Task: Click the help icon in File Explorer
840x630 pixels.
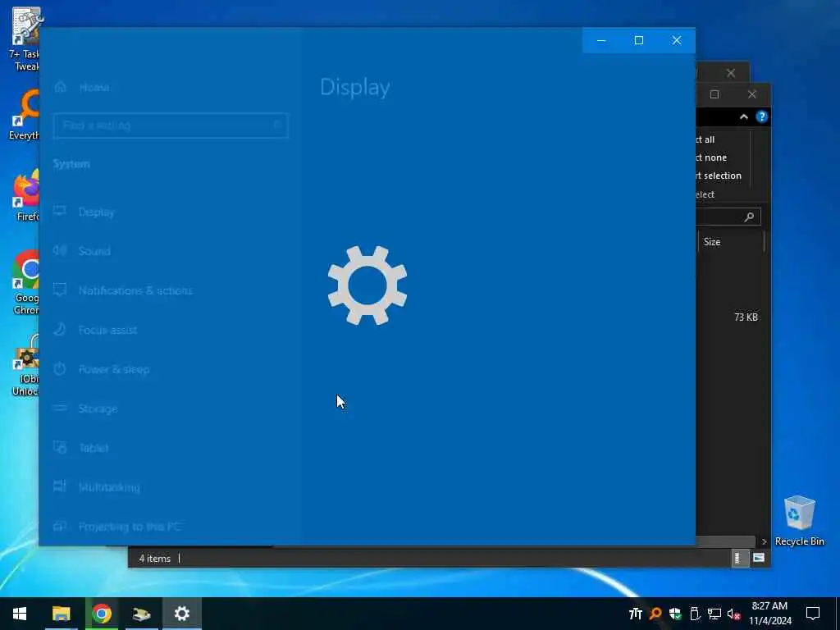Action: 761,116
